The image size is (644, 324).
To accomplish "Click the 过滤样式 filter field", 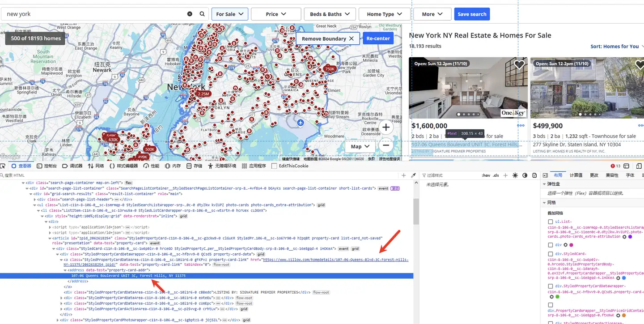I will click(x=449, y=175).
